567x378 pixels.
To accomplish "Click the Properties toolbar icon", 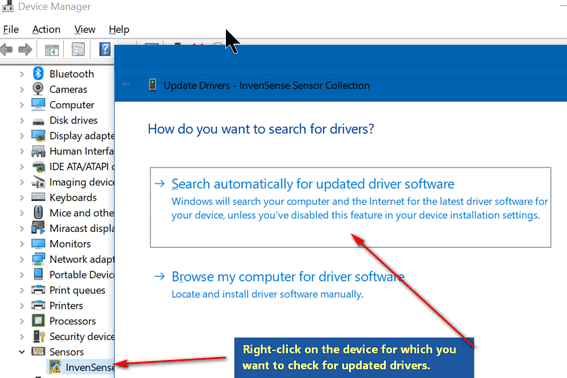I will coord(78,50).
